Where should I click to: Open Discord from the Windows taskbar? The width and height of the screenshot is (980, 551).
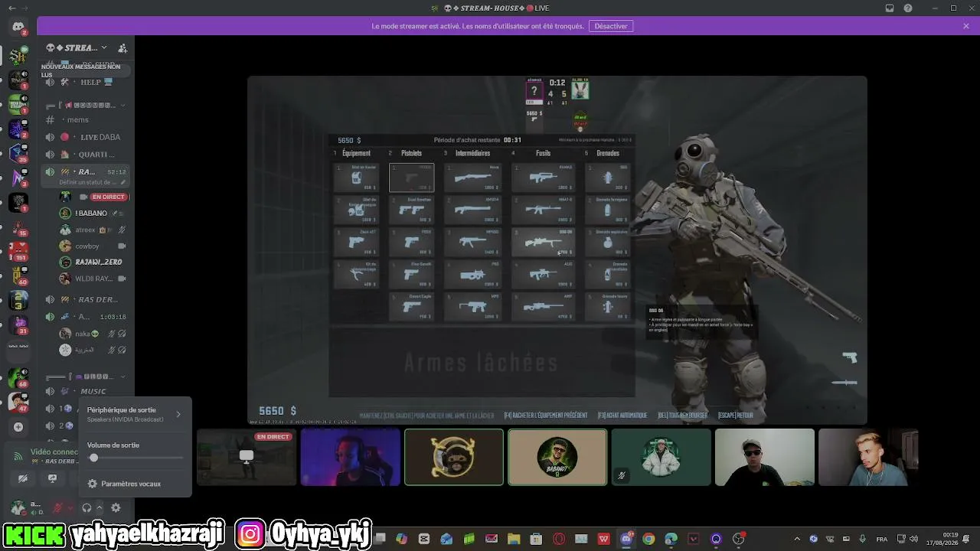pyautogui.click(x=626, y=539)
